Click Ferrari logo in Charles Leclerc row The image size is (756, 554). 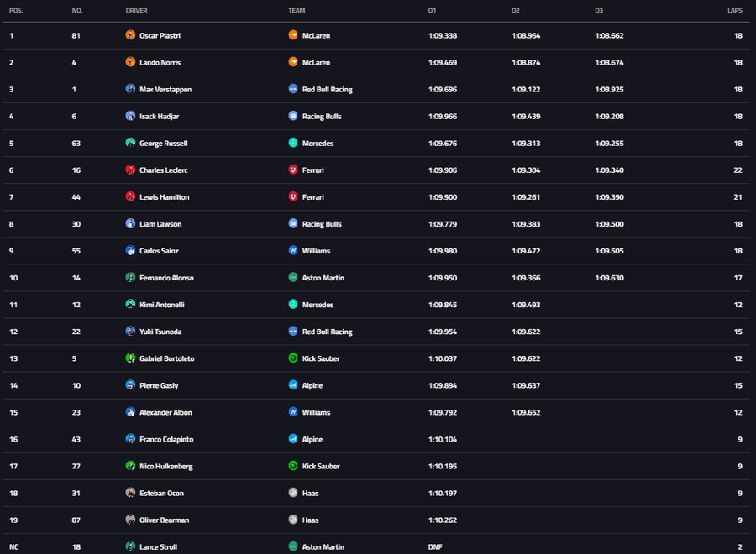(x=293, y=170)
